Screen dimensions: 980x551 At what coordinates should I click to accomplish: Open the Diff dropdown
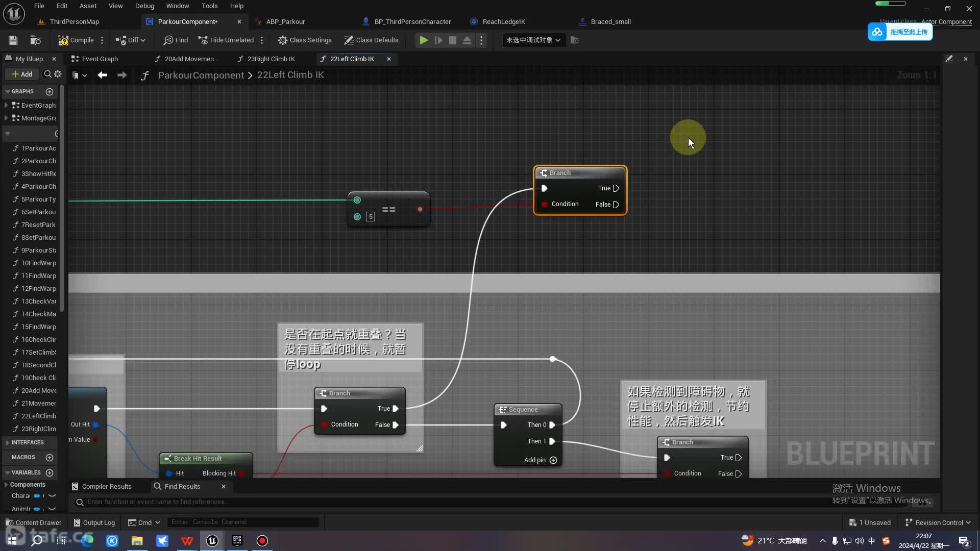point(131,40)
